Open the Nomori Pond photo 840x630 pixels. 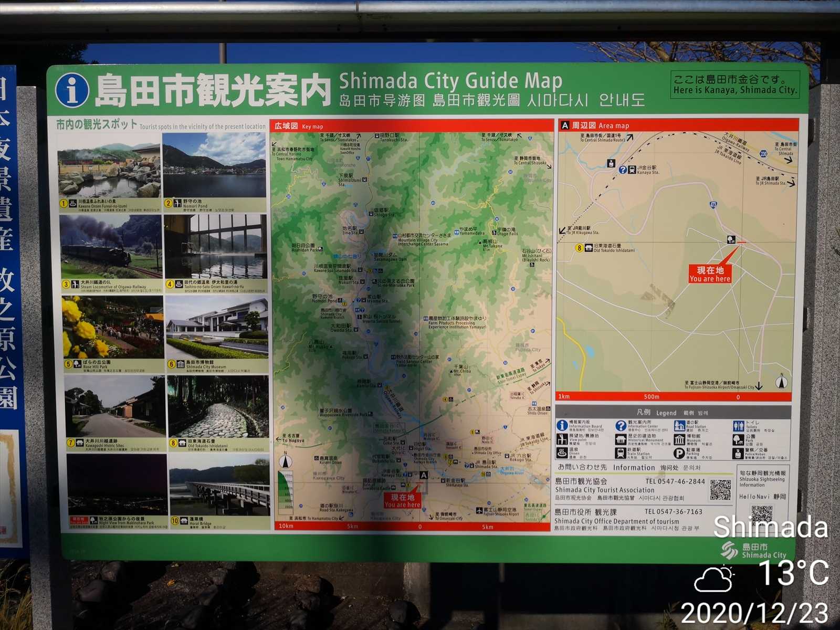pyautogui.click(x=214, y=165)
